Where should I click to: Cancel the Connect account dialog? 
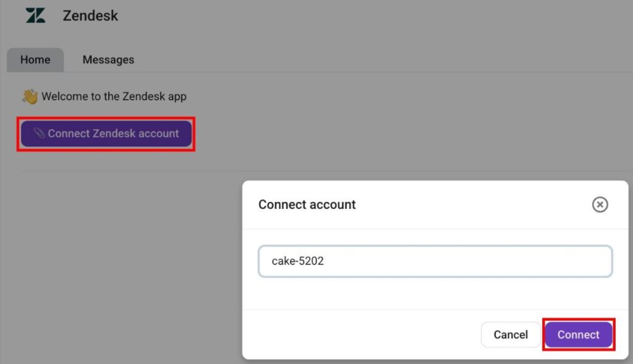pos(510,335)
